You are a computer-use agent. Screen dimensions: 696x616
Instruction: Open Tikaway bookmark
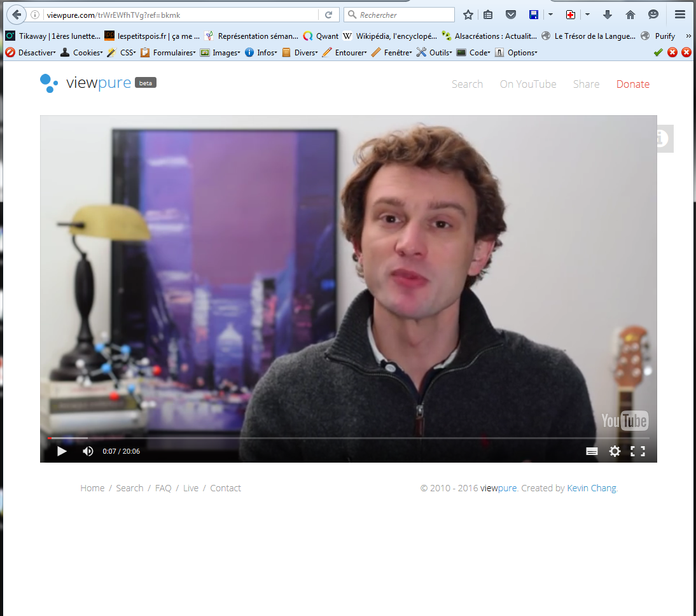[53, 36]
